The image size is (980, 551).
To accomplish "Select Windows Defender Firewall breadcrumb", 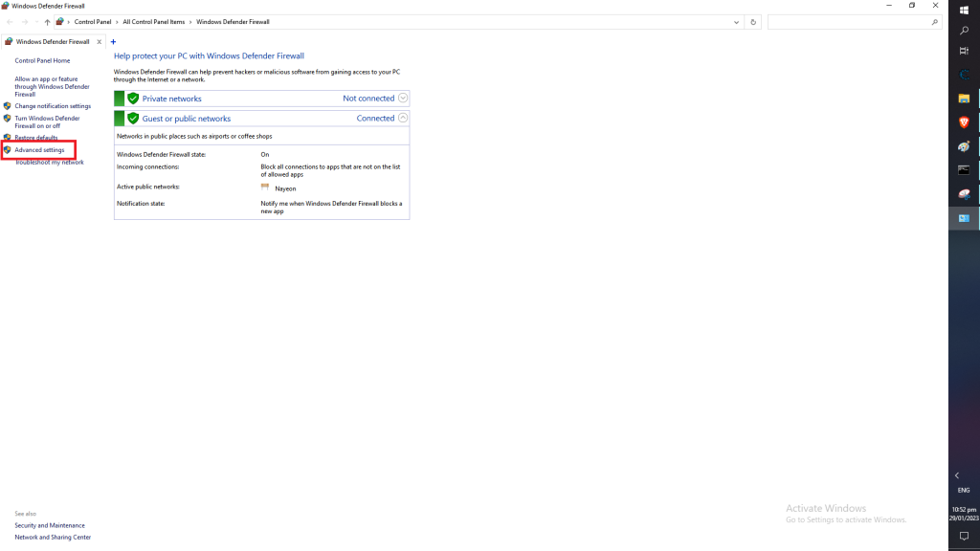I will pyautogui.click(x=233, y=22).
